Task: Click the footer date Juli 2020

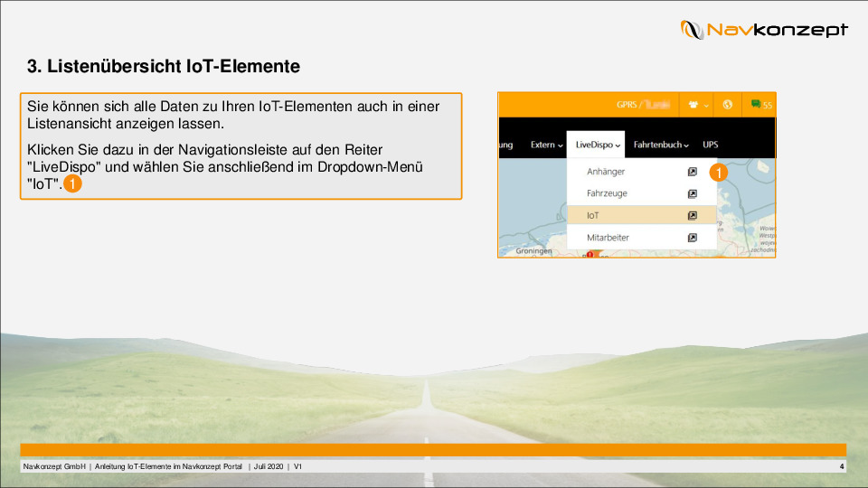Action: [269, 466]
